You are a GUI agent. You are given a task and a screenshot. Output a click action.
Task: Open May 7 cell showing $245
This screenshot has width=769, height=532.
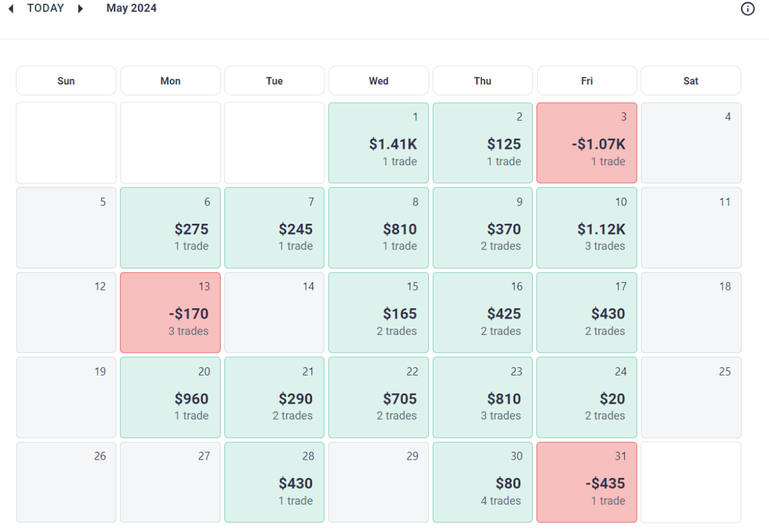pos(275,228)
